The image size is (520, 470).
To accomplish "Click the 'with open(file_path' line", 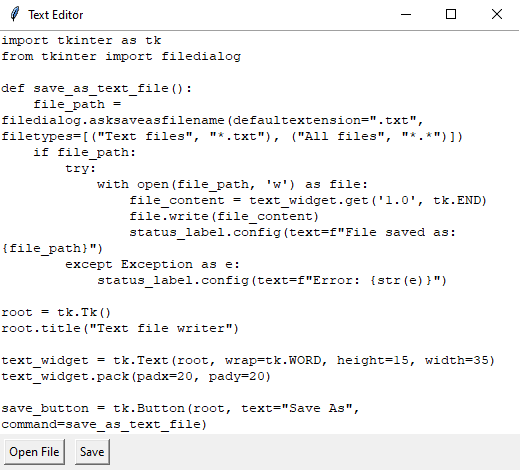I will click(x=232, y=184).
